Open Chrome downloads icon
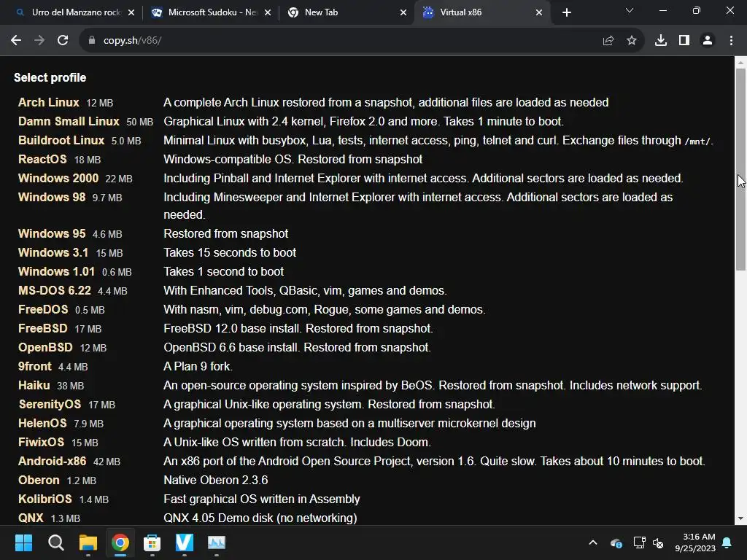This screenshot has width=747, height=560. coord(661,41)
